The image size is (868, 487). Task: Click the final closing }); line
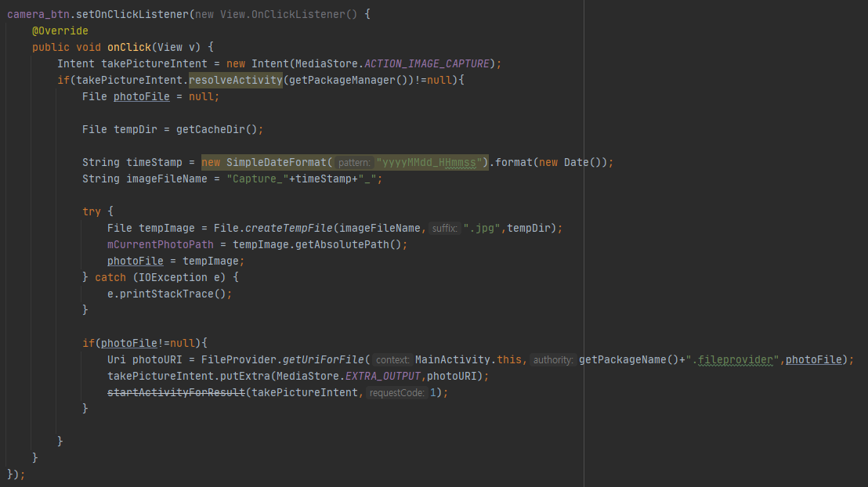[16, 474]
